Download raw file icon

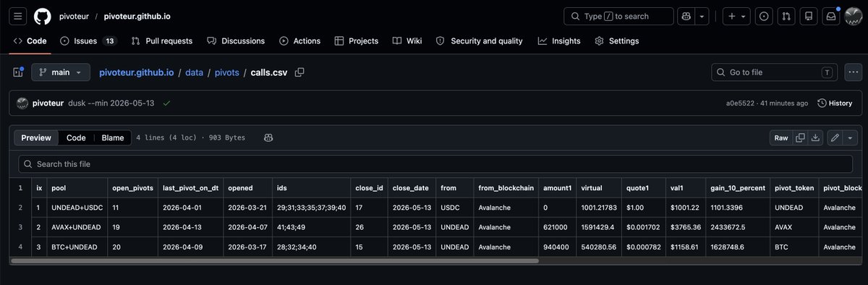[815, 137]
